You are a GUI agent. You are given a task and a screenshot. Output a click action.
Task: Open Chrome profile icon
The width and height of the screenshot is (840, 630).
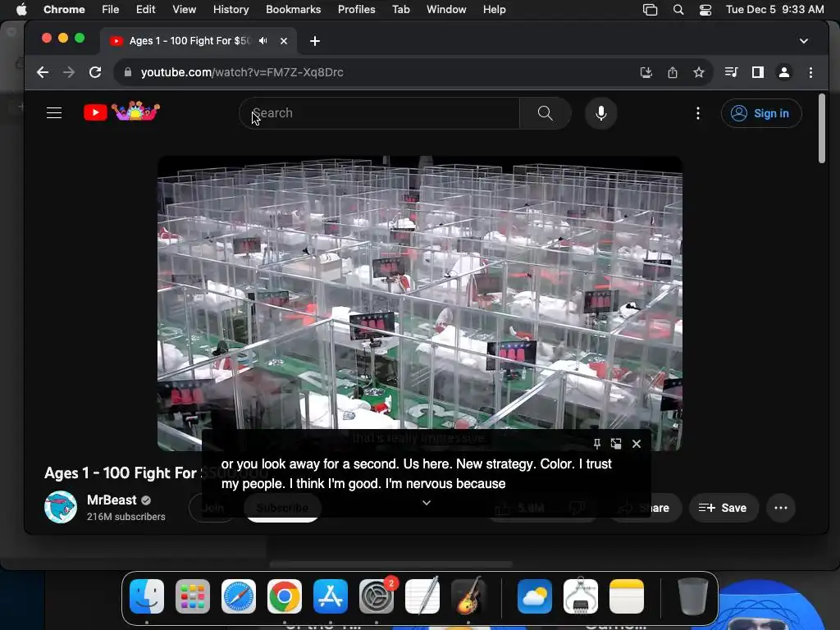(x=783, y=72)
